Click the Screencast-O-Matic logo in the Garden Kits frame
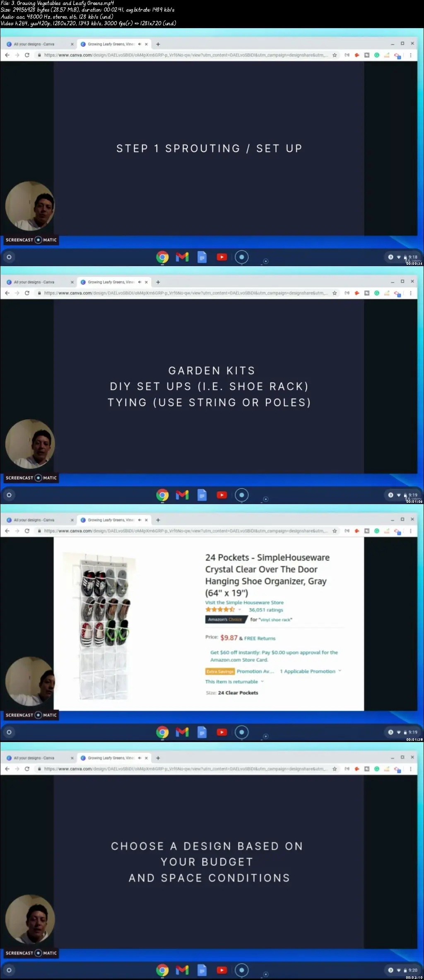The height and width of the screenshot is (980, 424). click(x=31, y=478)
